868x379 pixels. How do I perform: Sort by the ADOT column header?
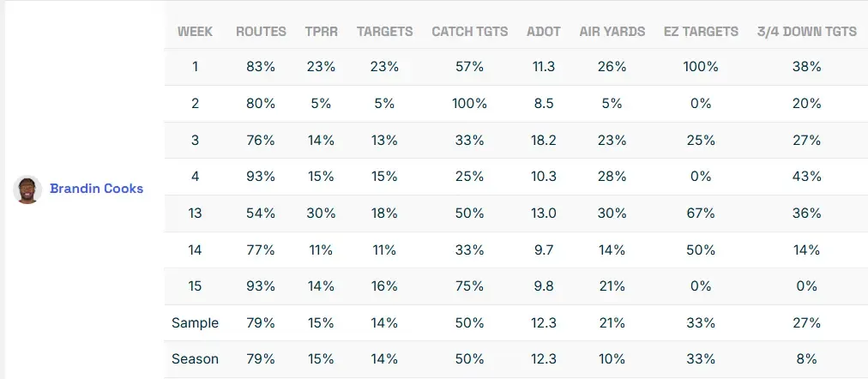(544, 32)
